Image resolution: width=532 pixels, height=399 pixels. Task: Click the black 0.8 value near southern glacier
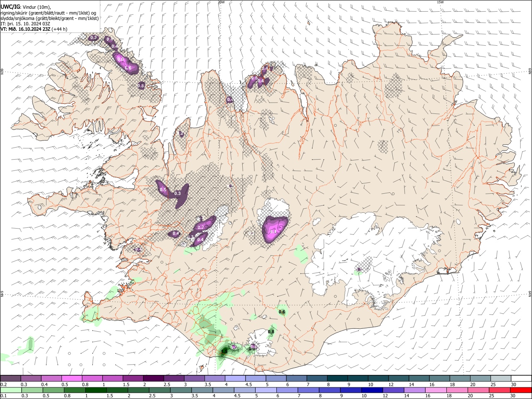tap(271, 332)
